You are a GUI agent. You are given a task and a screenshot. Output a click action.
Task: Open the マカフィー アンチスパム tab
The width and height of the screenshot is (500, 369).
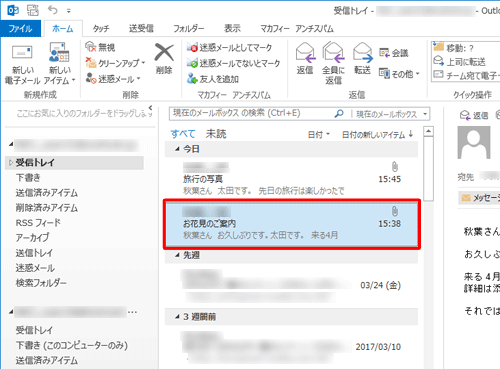(x=297, y=29)
